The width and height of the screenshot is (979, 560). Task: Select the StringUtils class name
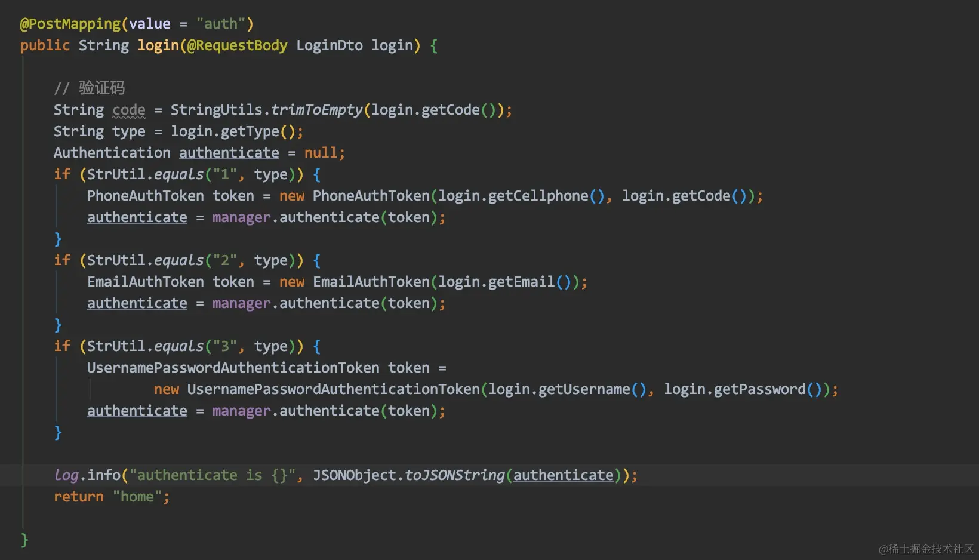[217, 110]
